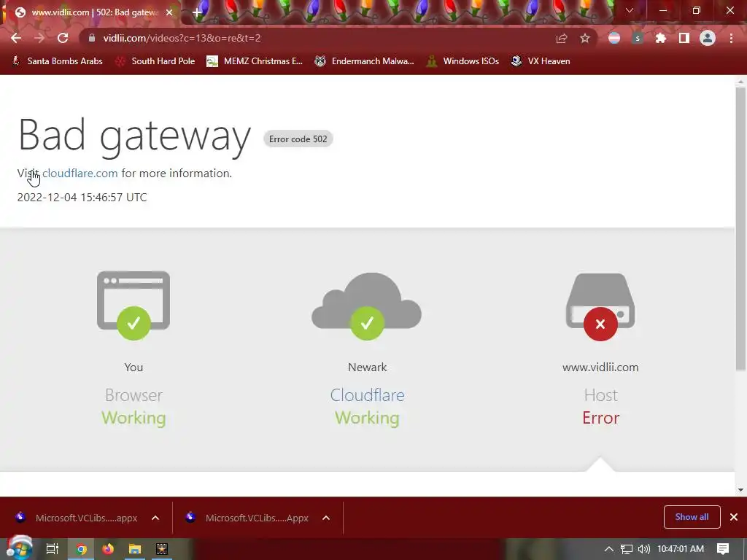This screenshot has height=560, width=747.
Task: Open the film-strip app on taskbar
Action: 162,549
